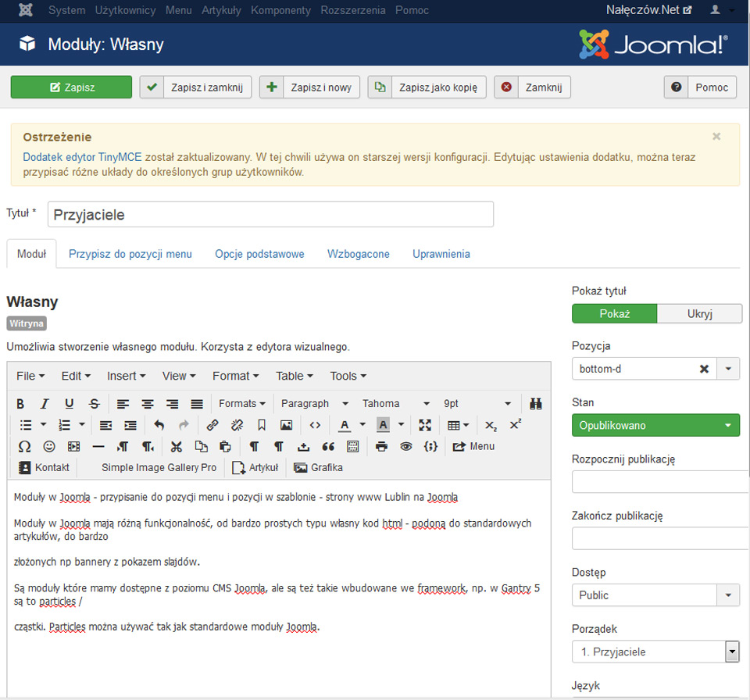This screenshot has width=750, height=700.
Task: Apply italic formatting
Action: click(45, 403)
